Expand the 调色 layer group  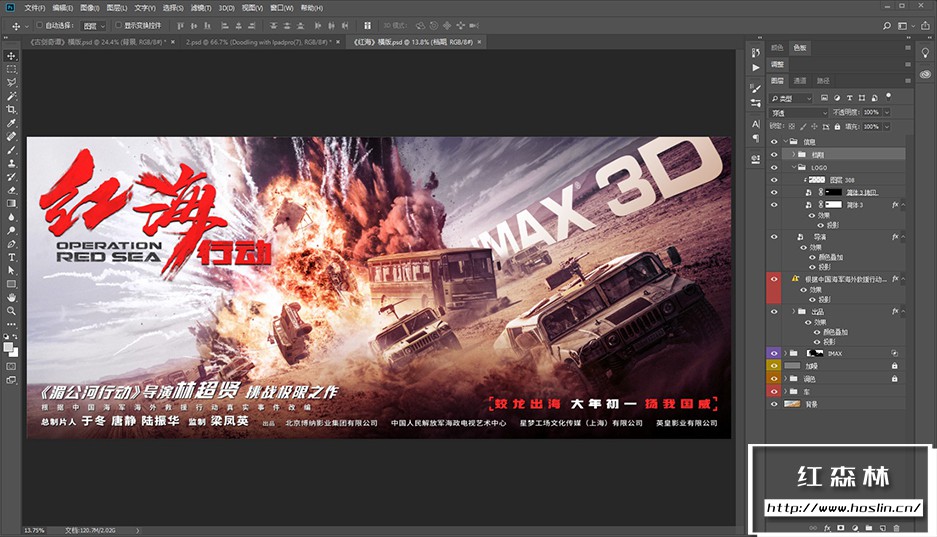pyautogui.click(x=786, y=379)
